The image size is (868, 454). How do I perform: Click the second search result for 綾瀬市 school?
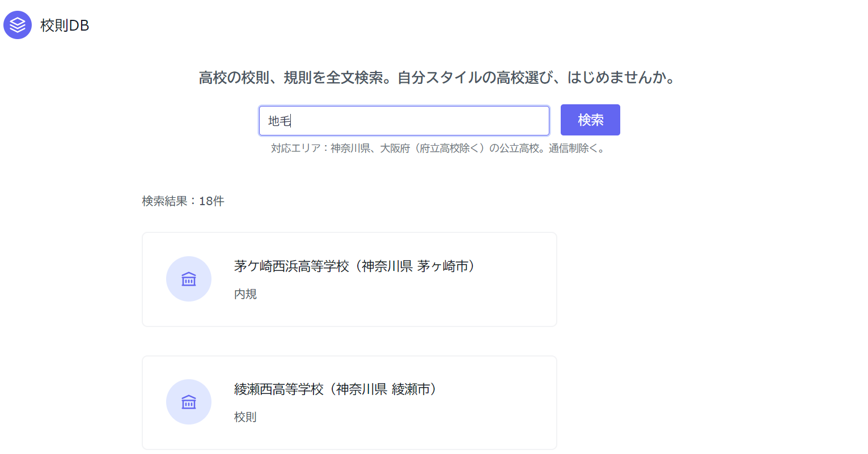click(349, 402)
